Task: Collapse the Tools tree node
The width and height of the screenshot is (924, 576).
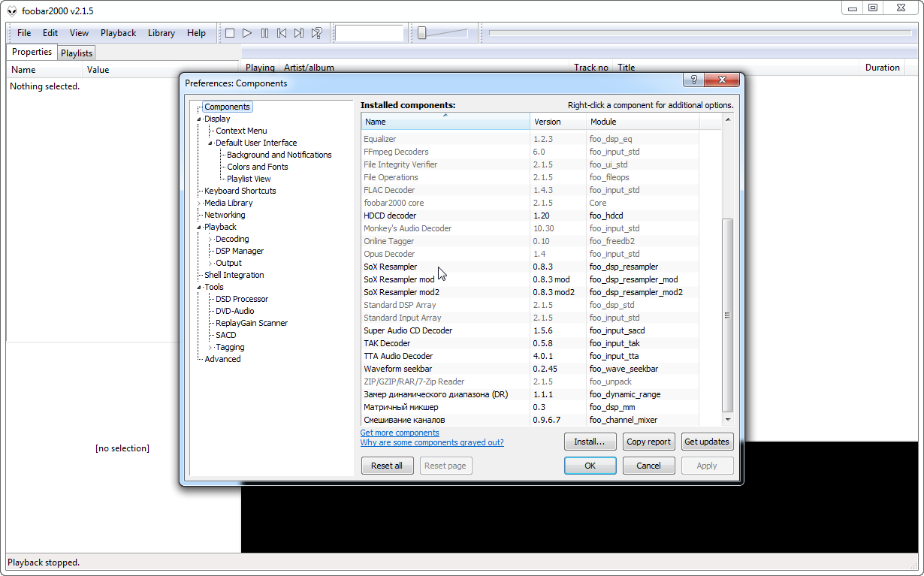Action: click(199, 288)
